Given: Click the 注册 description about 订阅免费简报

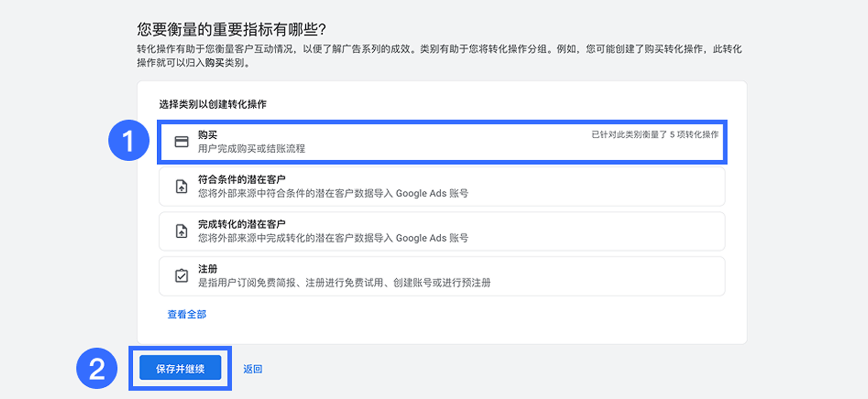Looking at the screenshot, I should click(x=344, y=283).
